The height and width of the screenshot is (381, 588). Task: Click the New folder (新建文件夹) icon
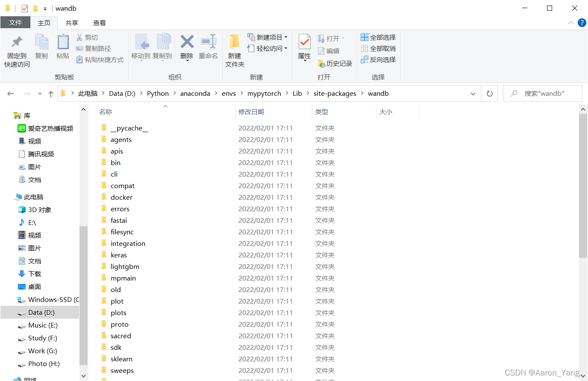[x=234, y=42]
